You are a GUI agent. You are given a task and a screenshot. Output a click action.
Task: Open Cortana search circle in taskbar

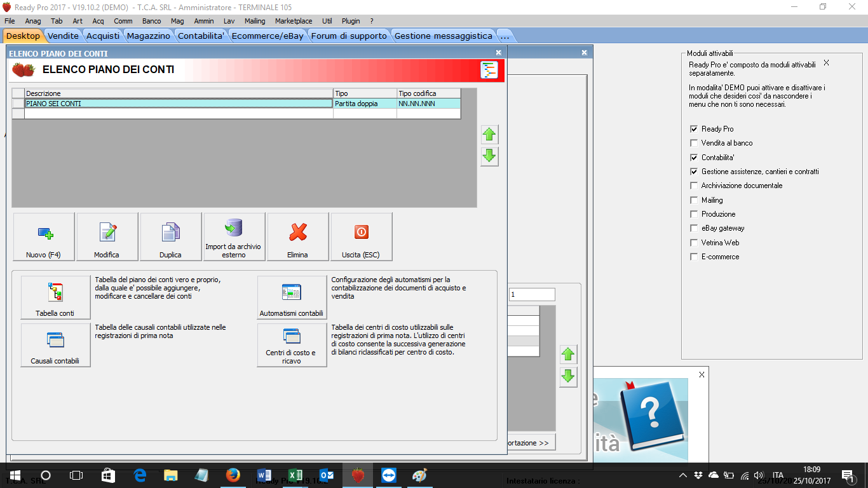(x=46, y=475)
